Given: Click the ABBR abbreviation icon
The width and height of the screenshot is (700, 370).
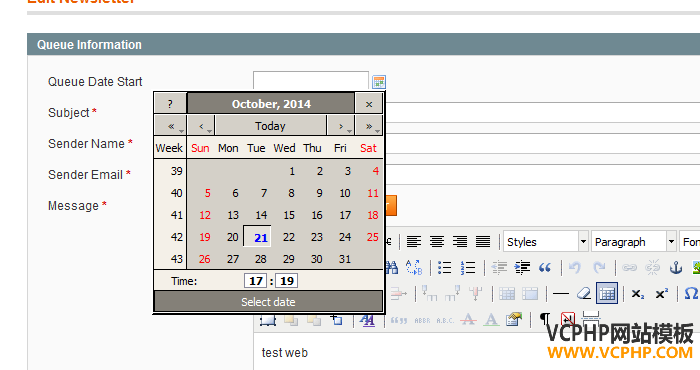Looking at the screenshot, I should pos(422,320).
